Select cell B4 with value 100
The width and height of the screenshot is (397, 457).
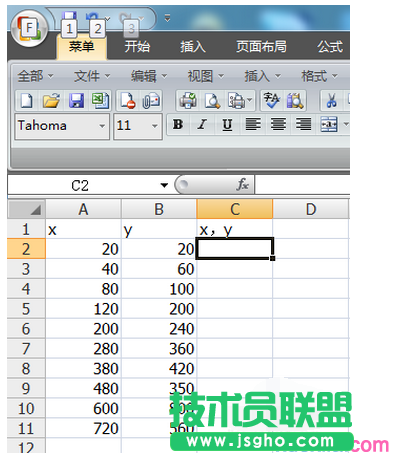pos(159,289)
